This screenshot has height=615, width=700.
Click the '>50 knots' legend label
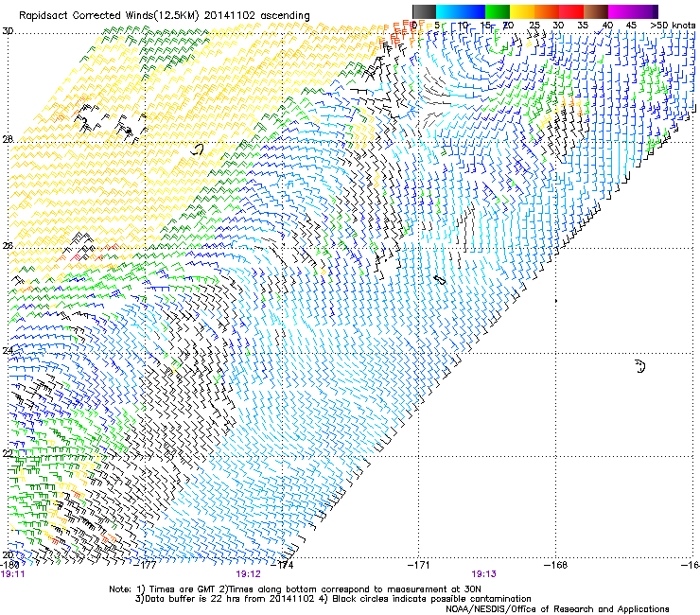(x=673, y=26)
